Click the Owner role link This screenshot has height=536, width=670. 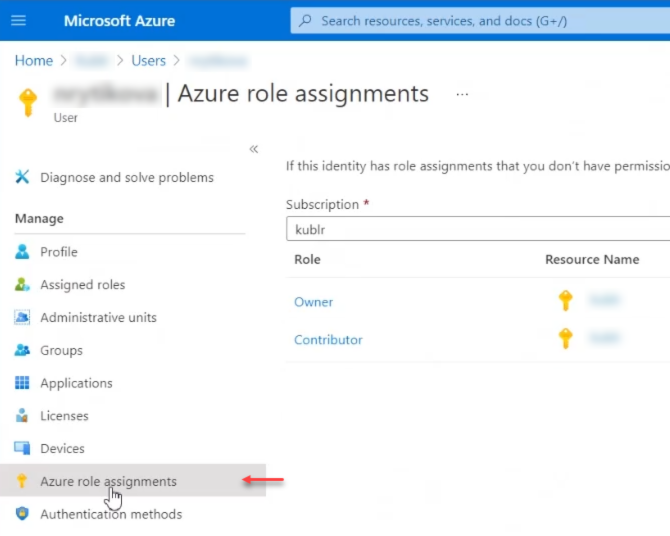tap(313, 302)
